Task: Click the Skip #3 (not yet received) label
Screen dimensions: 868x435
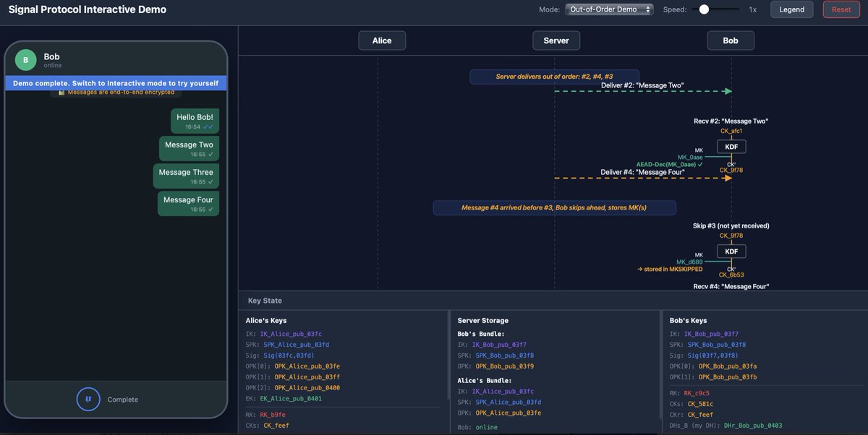Action: click(731, 226)
